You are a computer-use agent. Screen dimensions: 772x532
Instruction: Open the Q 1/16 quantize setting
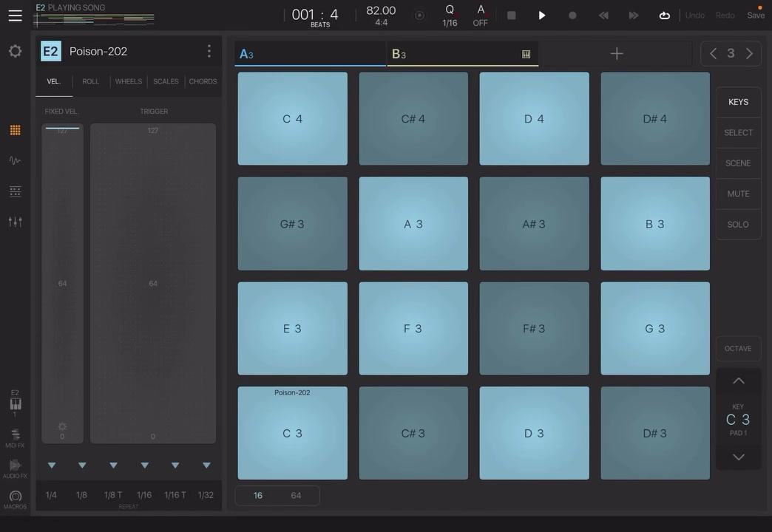(450, 16)
